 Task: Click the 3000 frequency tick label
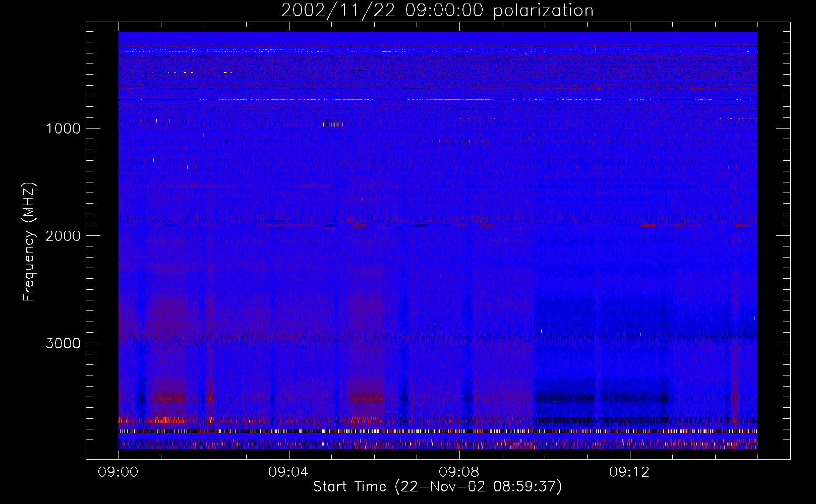[x=63, y=343]
